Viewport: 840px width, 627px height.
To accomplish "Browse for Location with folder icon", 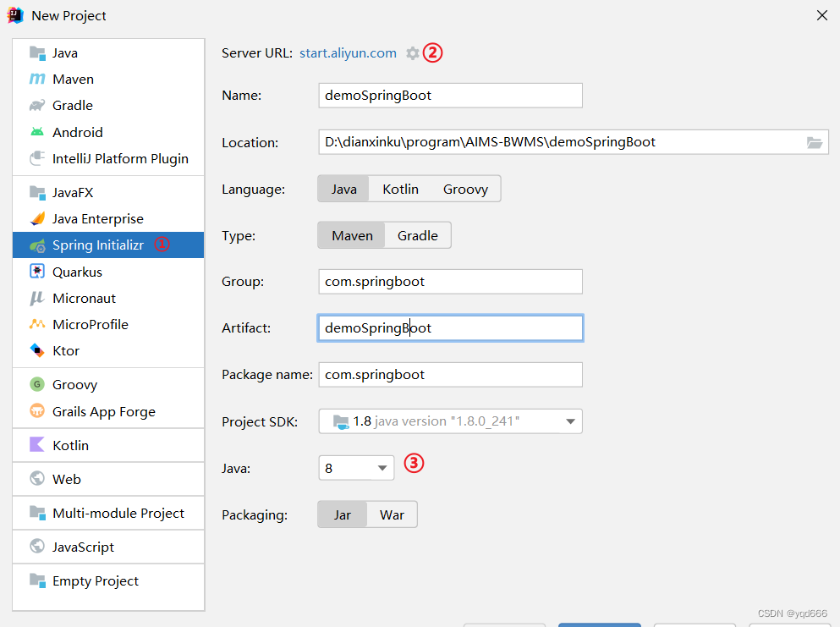I will pos(815,142).
